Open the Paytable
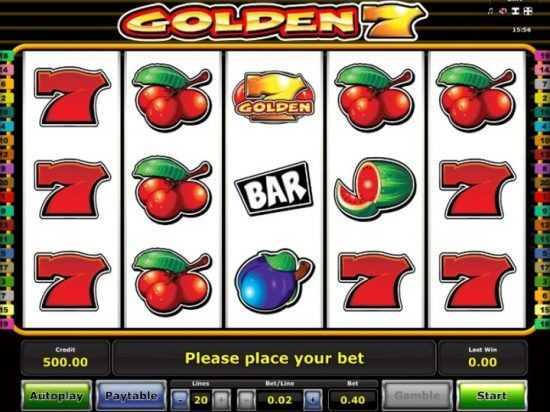The height and width of the screenshot is (412, 550). click(x=131, y=396)
